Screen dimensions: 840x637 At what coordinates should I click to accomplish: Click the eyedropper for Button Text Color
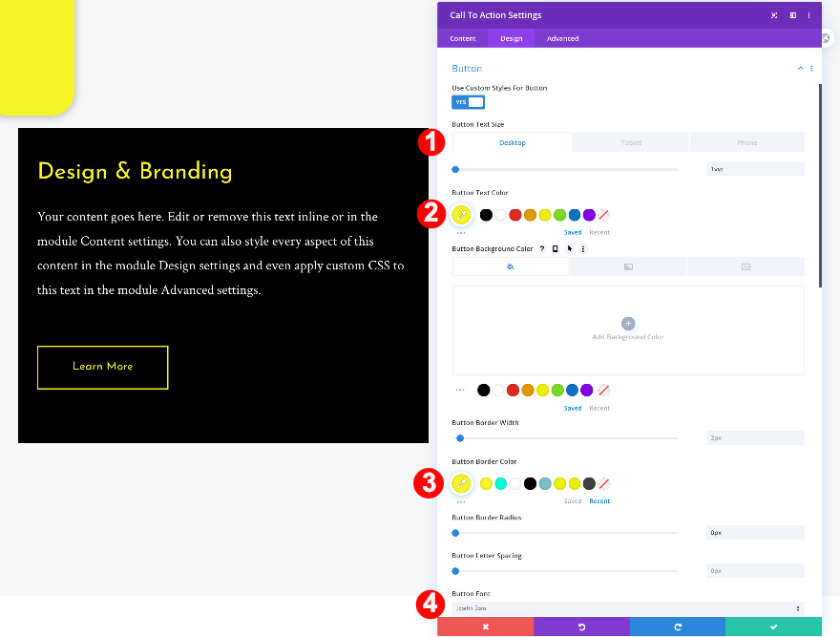click(461, 215)
